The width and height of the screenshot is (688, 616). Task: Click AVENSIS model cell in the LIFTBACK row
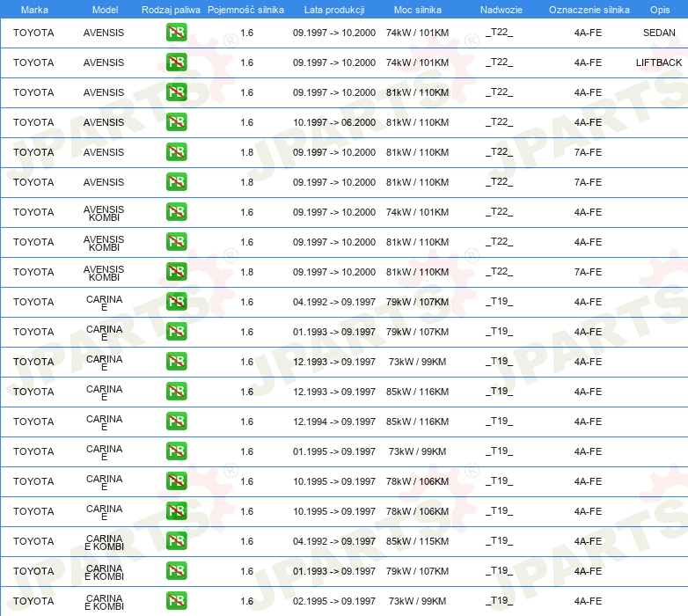click(104, 62)
